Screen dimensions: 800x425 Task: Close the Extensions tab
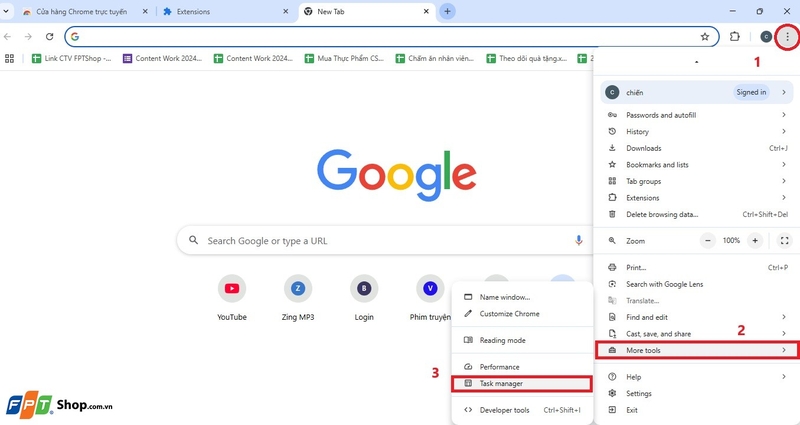coord(286,11)
